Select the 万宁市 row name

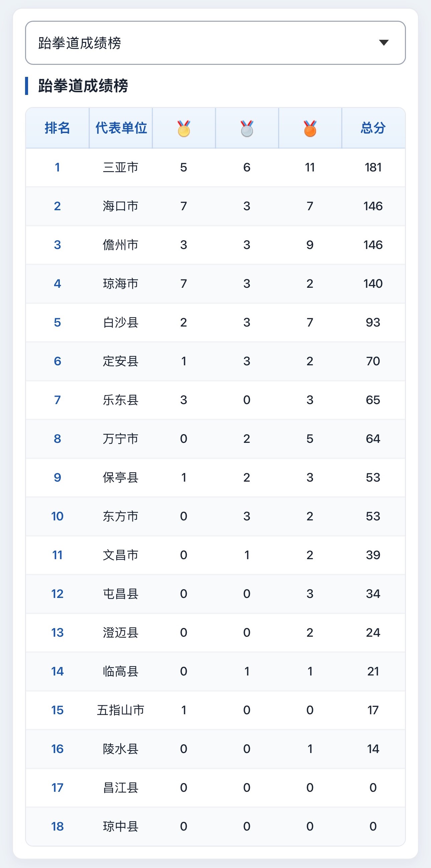(x=121, y=439)
